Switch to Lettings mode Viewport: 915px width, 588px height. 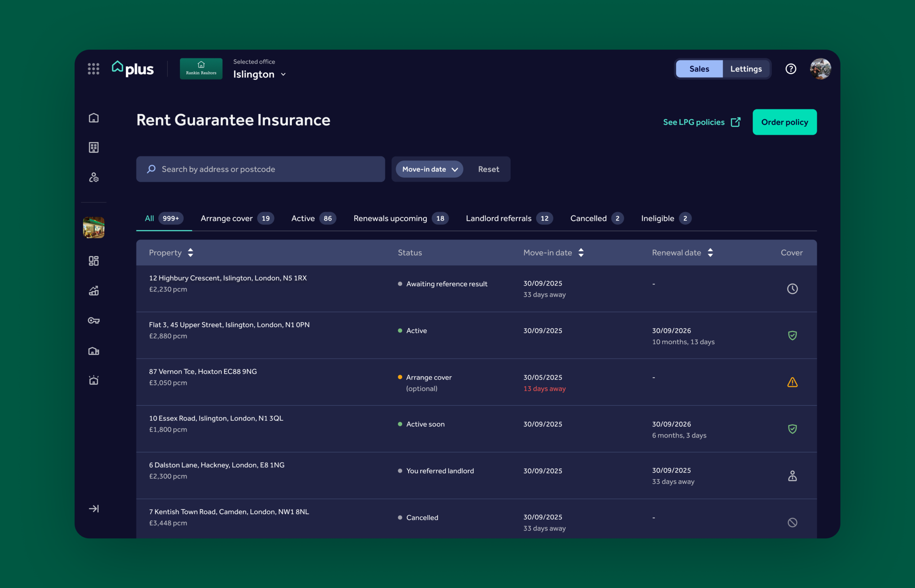coord(745,69)
